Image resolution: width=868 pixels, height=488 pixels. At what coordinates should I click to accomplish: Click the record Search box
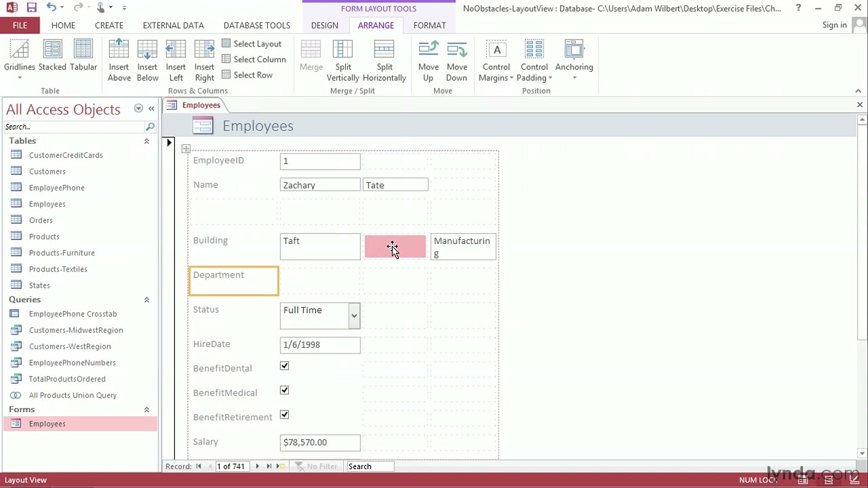click(370, 466)
